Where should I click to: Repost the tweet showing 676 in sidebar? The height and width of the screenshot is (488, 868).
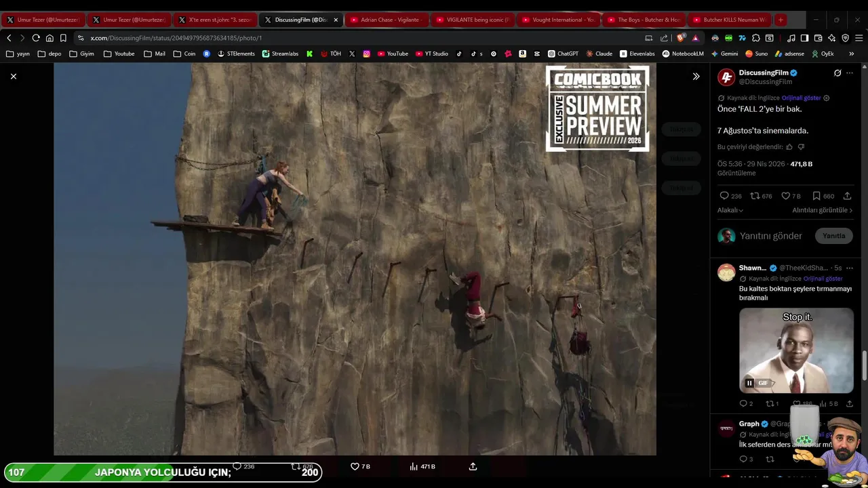coord(761,196)
